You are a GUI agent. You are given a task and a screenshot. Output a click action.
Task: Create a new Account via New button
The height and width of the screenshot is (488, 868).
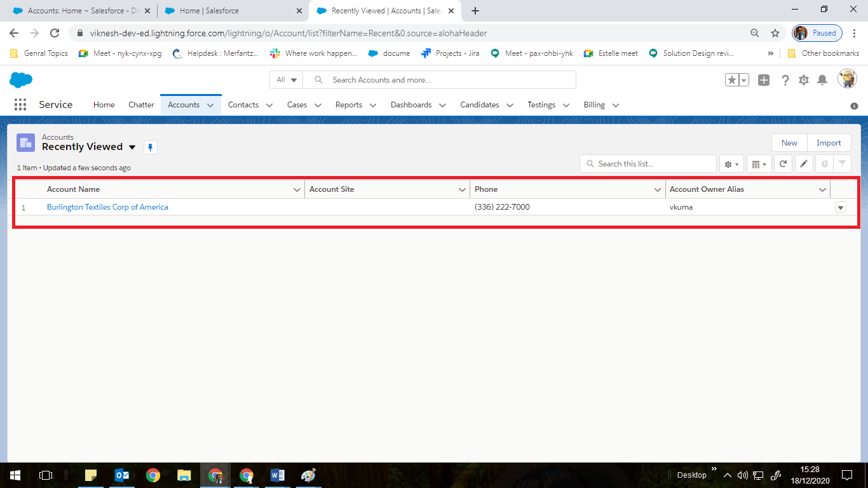click(x=789, y=142)
